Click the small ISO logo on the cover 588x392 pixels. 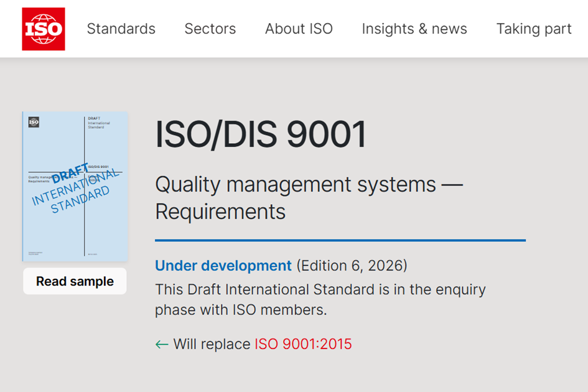click(x=34, y=122)
